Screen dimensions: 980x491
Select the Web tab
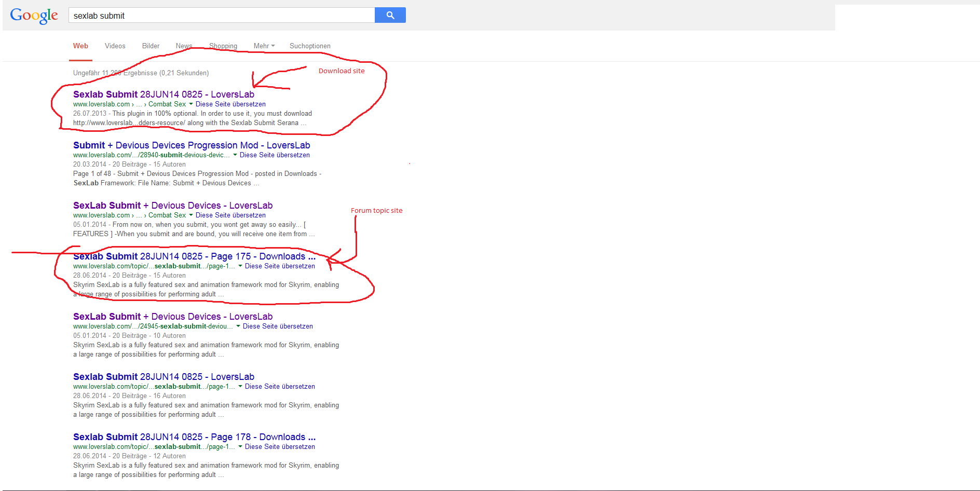click(80, 46)
